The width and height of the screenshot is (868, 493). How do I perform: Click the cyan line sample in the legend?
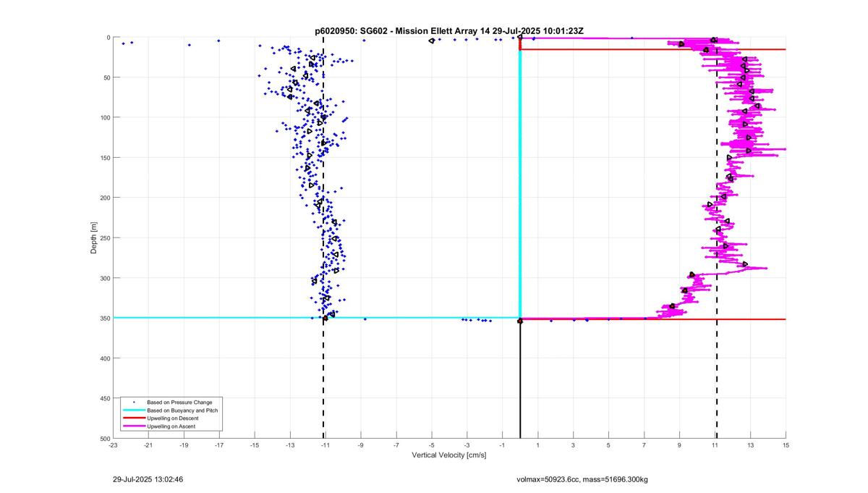(x=134, y=410)
